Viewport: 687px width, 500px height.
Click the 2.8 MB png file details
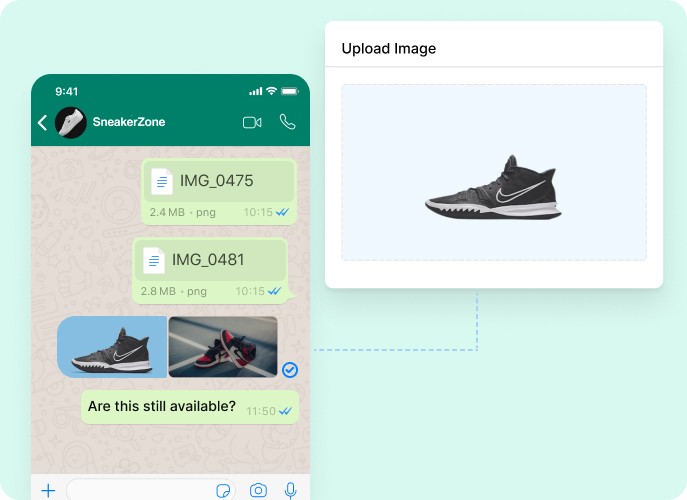[174, 291]
